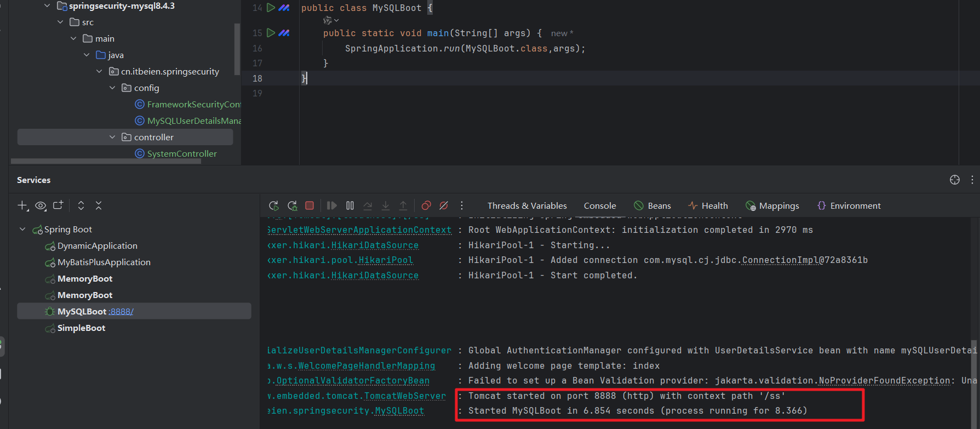Toggle Mute Breakpoints
This screenshot has width=980, height=429.
pyautogui.click(x=444, y=205)
